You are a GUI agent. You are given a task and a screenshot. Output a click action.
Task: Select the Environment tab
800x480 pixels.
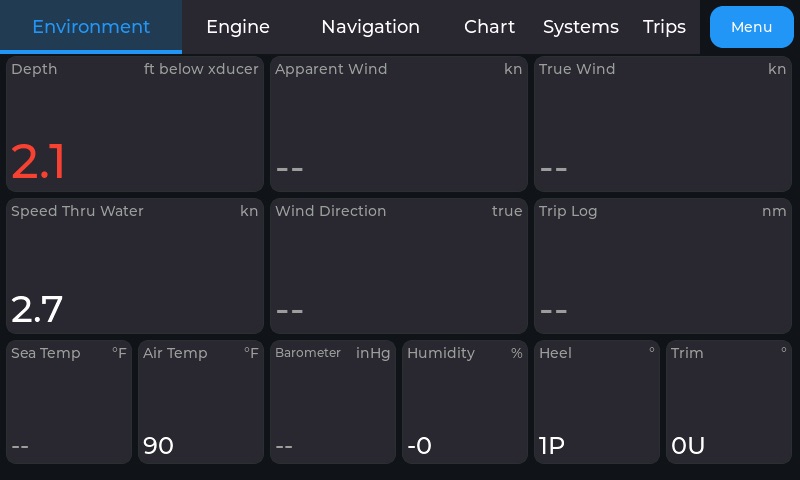[91, 27]
